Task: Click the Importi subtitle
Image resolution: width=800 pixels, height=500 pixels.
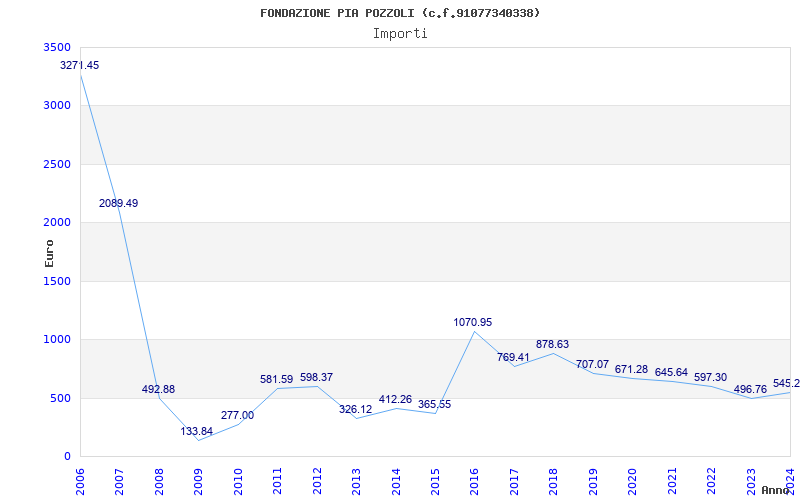Action: click(x=400, y=34)
